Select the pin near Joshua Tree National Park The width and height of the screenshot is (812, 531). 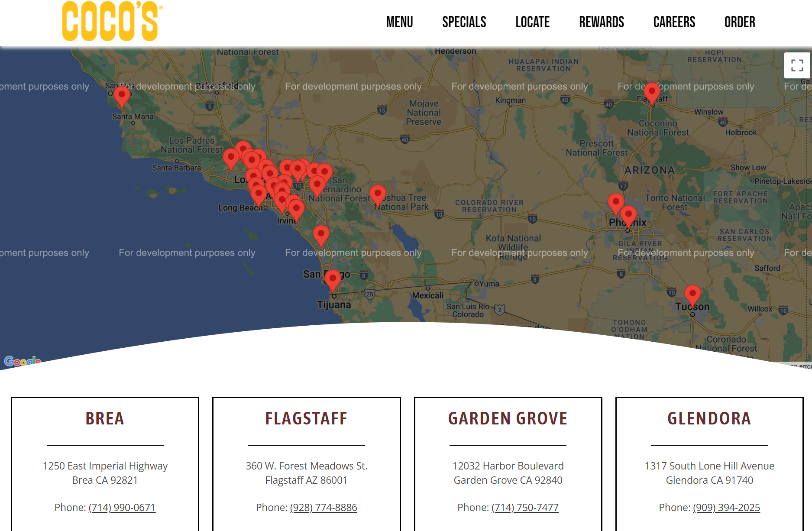pos(378,196)
